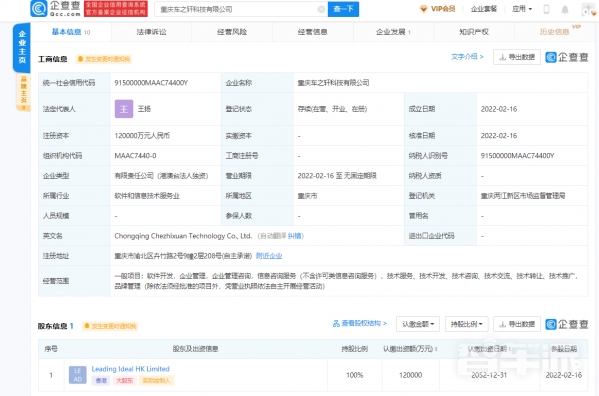Open notifications via the header bell icon

(x=565, y=10)
